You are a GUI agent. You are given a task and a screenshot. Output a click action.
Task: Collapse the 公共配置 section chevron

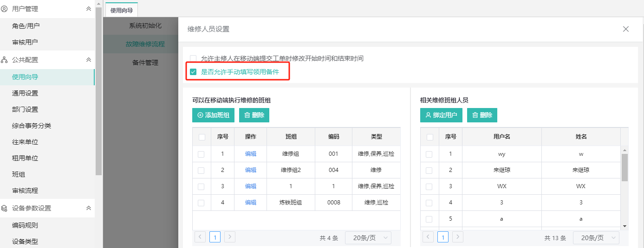89,60
